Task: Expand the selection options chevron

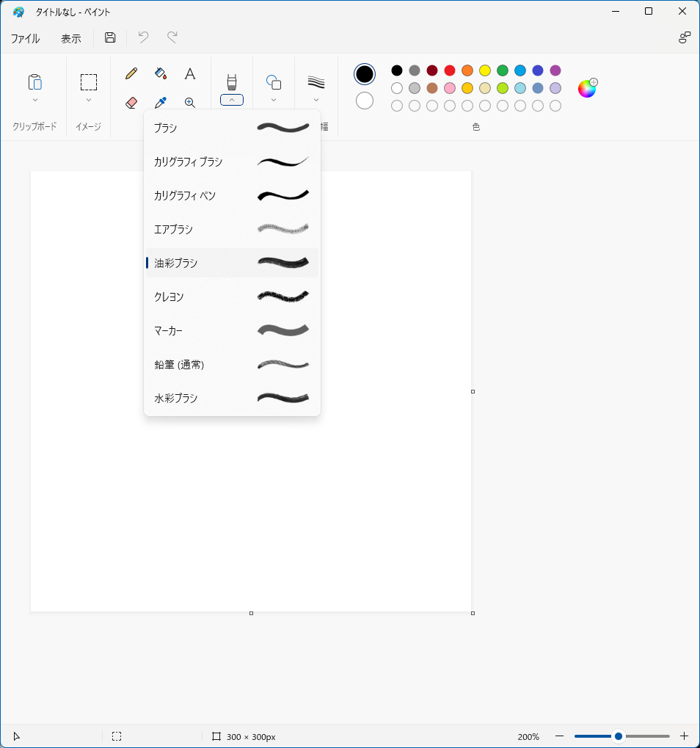Action: tap(89, 100)
